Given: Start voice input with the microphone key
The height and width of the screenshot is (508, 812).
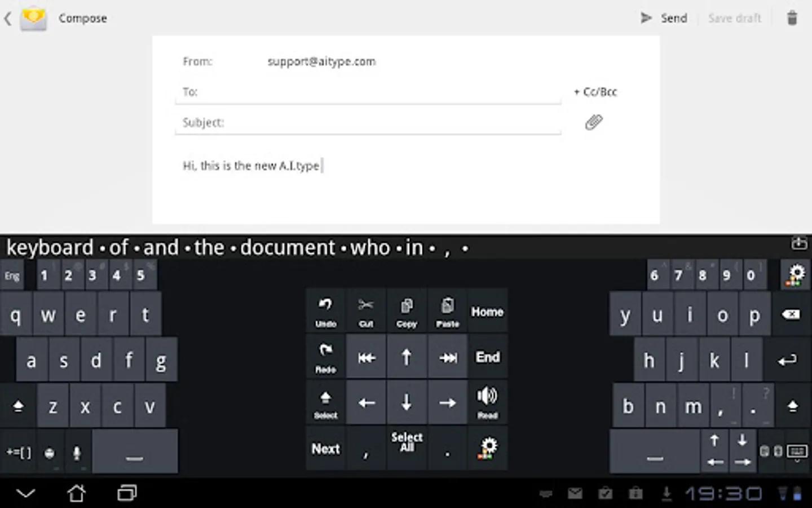Looking at the screenshot, I should (77, 452).
